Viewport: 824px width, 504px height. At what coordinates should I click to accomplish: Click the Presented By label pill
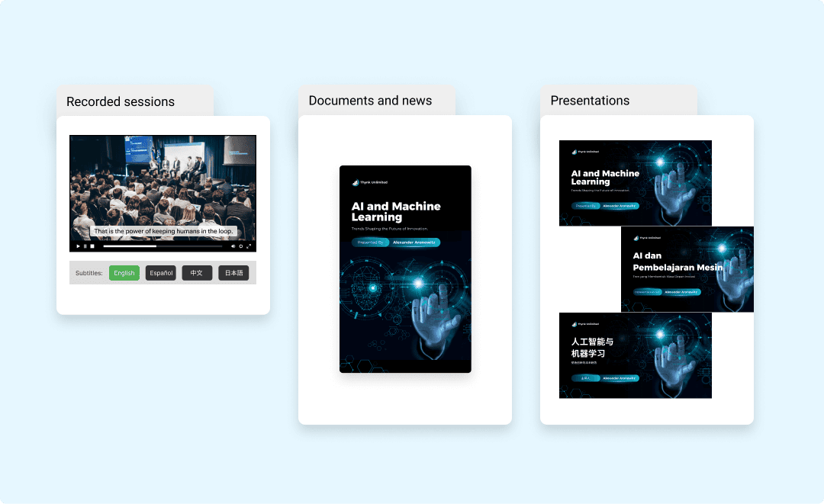[x=370, y=242]
